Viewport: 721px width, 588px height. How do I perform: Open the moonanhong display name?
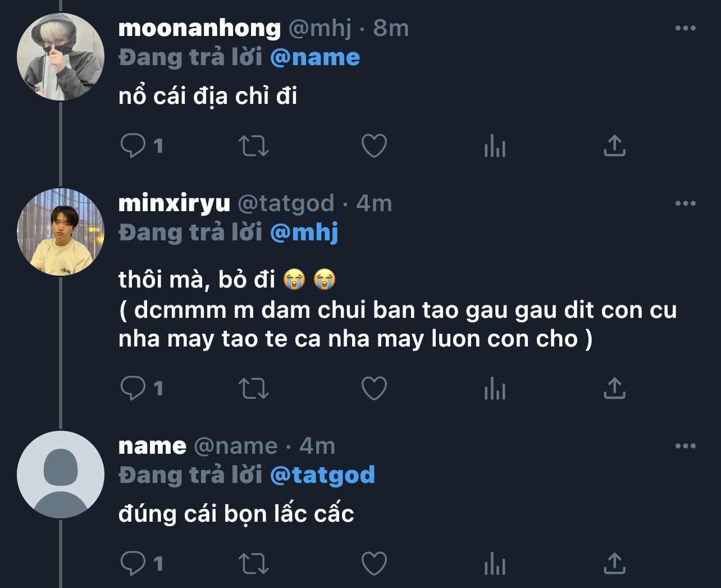point(199,28)
